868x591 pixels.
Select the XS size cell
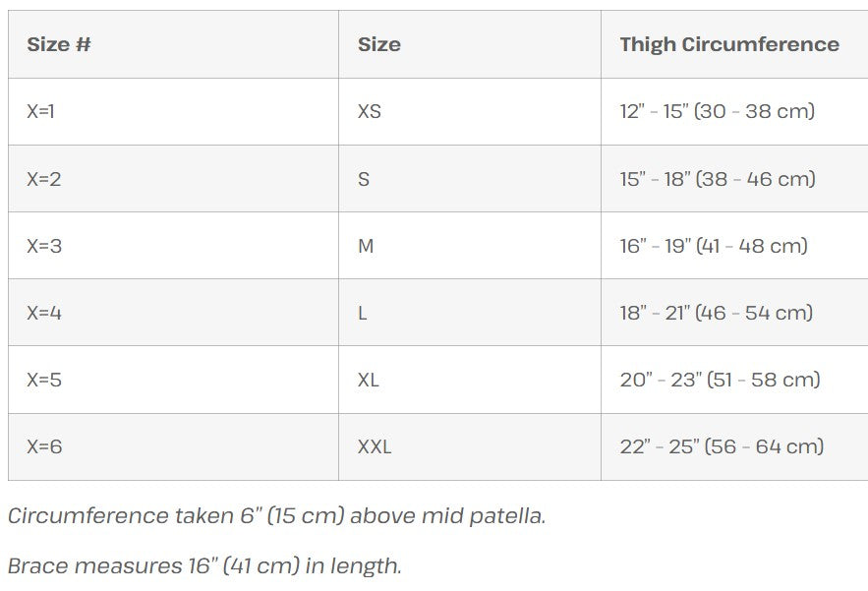coord(370,111)
